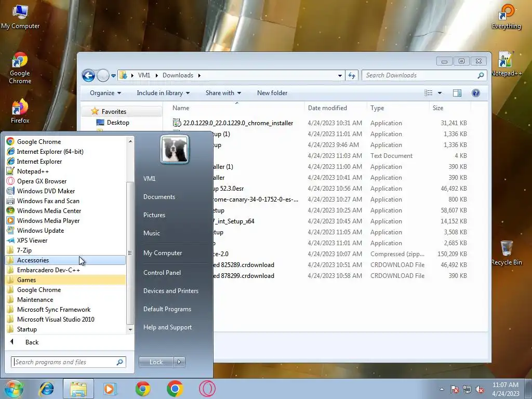Open Devices and Printers
The image size is (532, 399).
tap(170, 291)
